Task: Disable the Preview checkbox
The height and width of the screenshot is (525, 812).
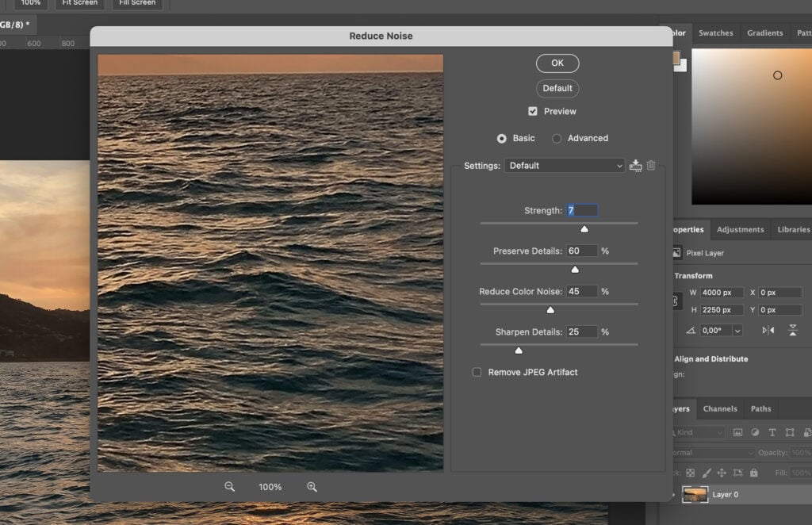Action: [534, 111]
